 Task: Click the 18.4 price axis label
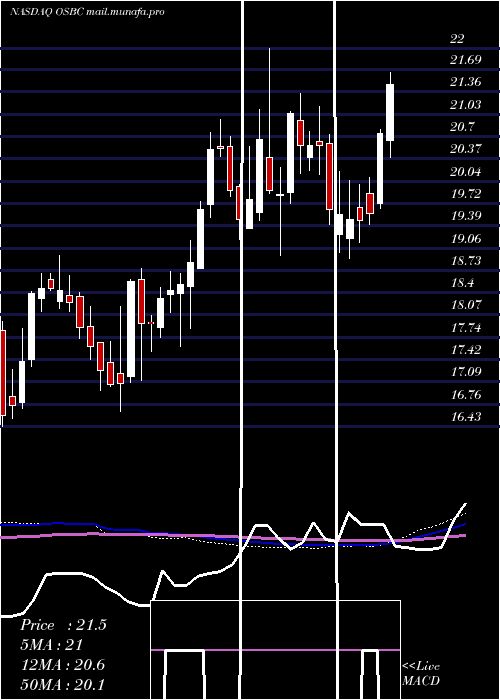click(462, 283)
